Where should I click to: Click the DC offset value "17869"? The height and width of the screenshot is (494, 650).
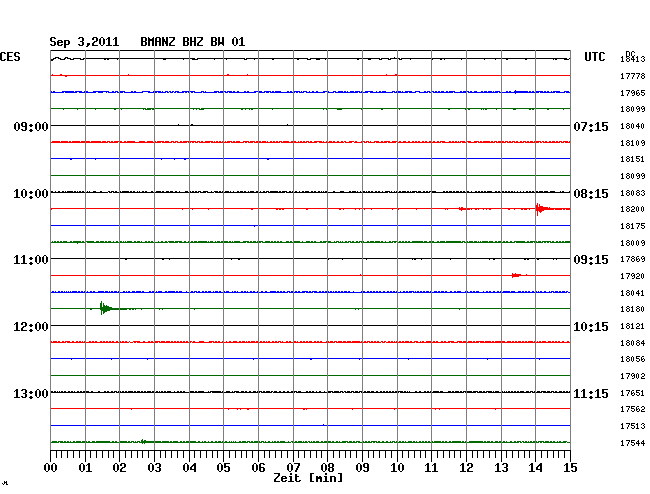click(x=633, y=259)
